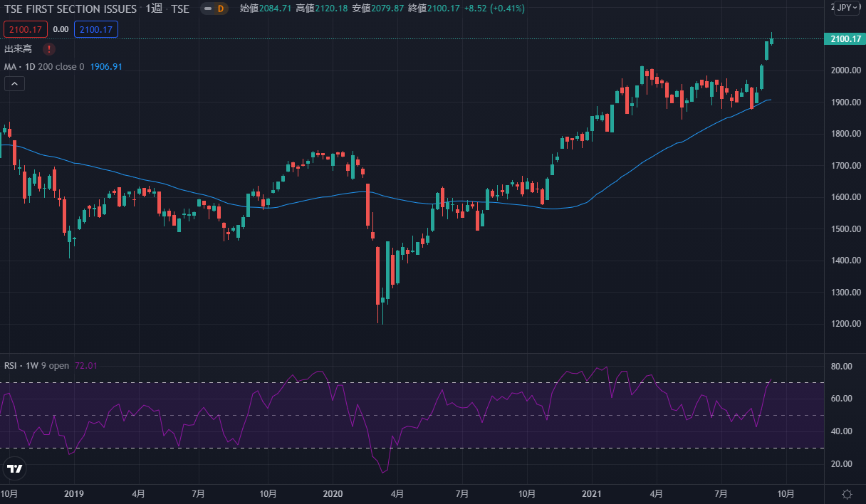This screenshot has width=866, height=504.
Task: Click the 高値2120.18 high value
Action: pos(321,9)
